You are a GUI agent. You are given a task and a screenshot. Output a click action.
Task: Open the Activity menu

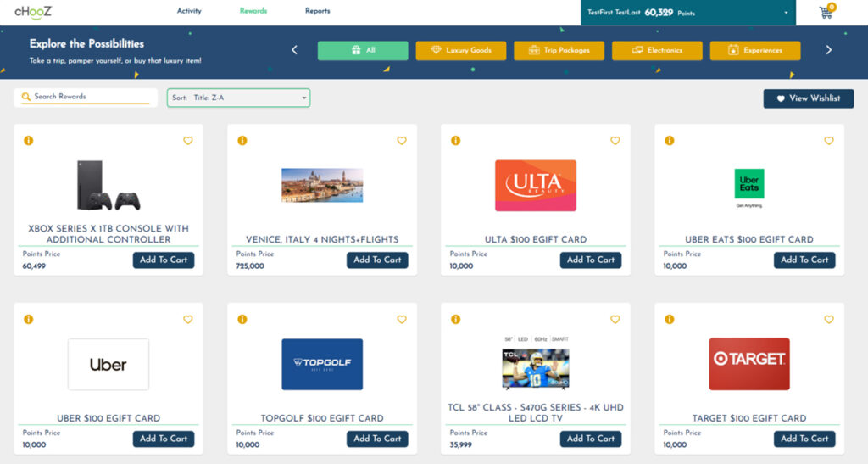189,11
